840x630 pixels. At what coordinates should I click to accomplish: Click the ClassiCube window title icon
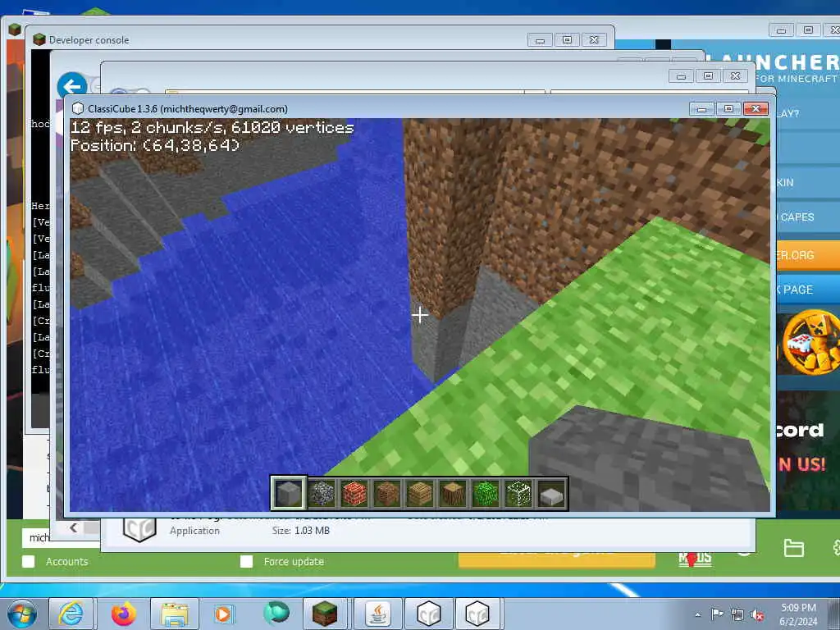78,109
